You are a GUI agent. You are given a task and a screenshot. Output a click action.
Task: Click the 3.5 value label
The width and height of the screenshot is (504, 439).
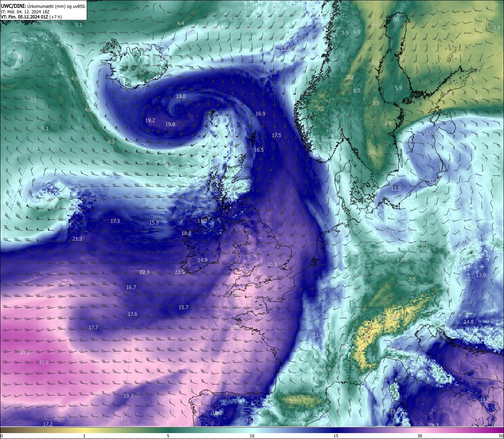pos(376,103)
